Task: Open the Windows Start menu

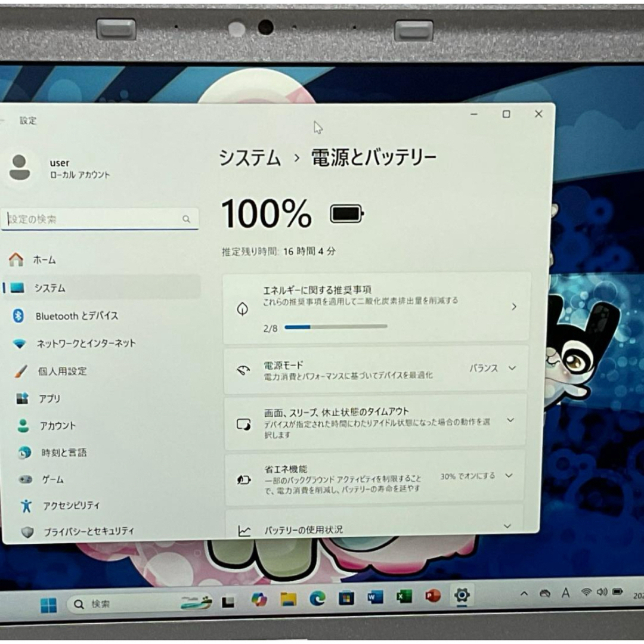Action: 48,605
